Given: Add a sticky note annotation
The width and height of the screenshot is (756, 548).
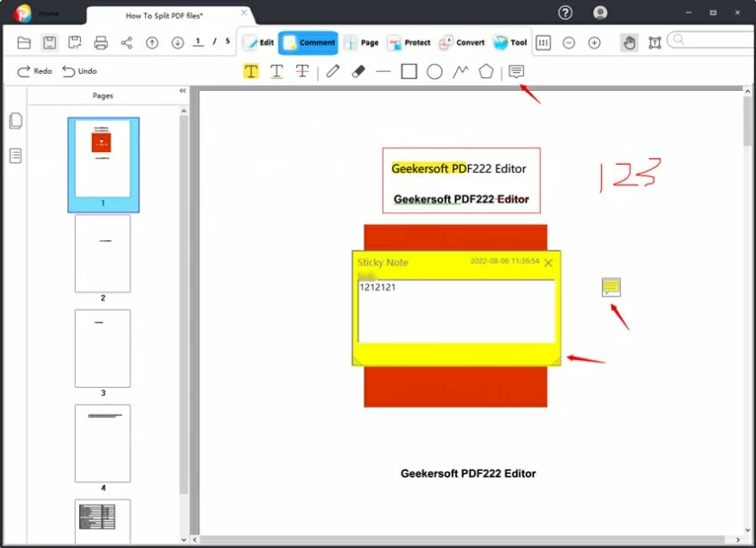Looking at the screenshot, I should (x=516, y=71).
